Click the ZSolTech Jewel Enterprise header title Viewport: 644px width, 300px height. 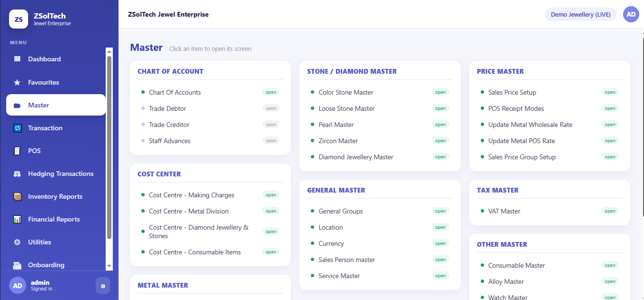click(168, 14)
